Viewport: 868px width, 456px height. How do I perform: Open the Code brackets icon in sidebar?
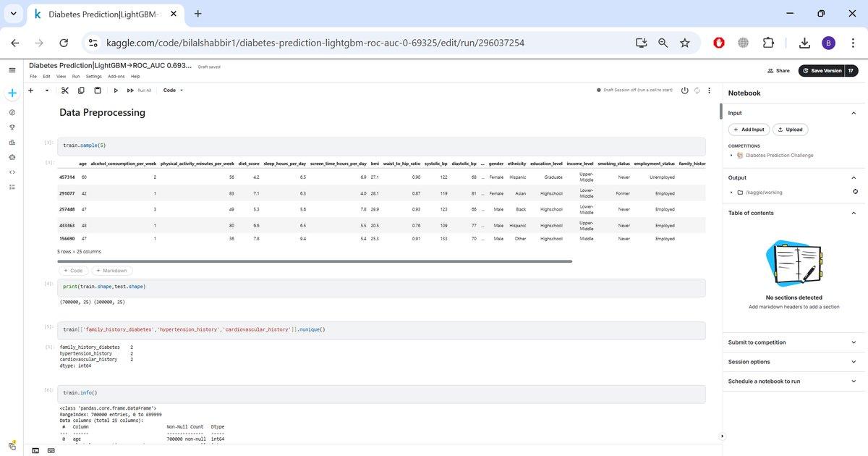point(12,172)
